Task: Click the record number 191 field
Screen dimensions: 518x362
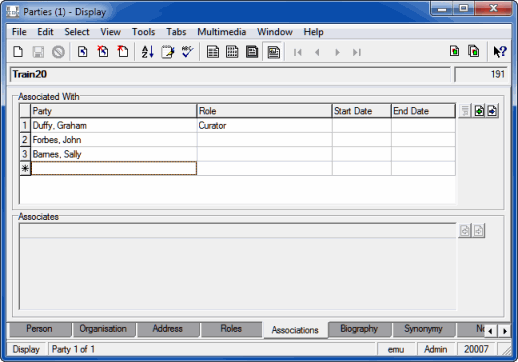Action: (x=481, y=74)
